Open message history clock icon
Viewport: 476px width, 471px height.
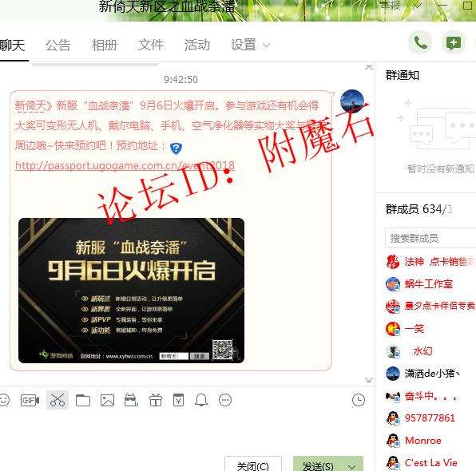(x=359, y=400)
